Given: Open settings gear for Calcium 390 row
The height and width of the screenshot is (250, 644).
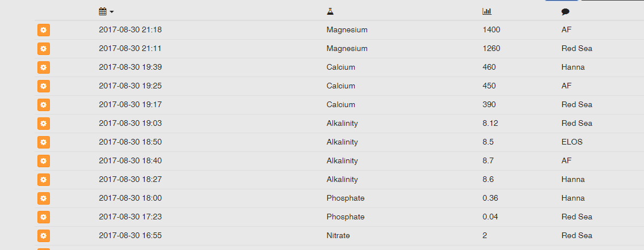Looking at the screenshot, I should coord(44,105).
